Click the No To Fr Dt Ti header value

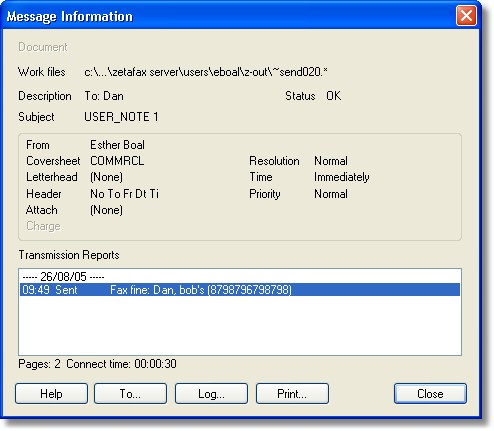click(124, 194)
